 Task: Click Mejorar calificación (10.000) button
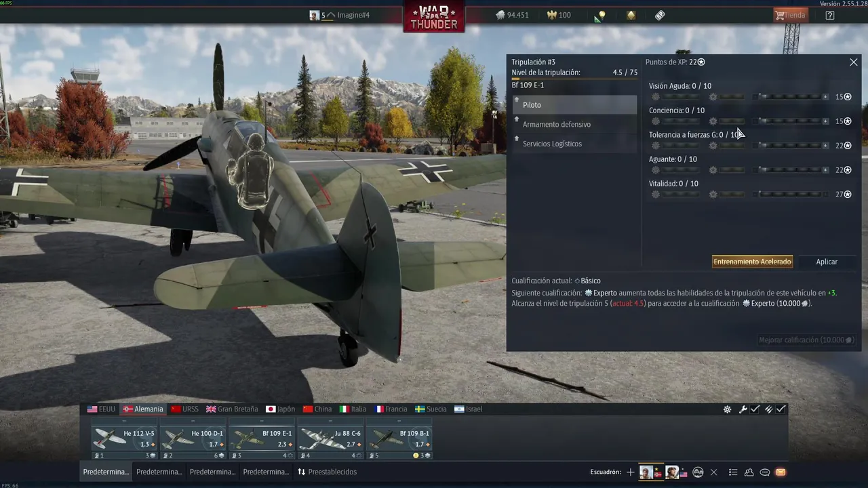[806, 340]
